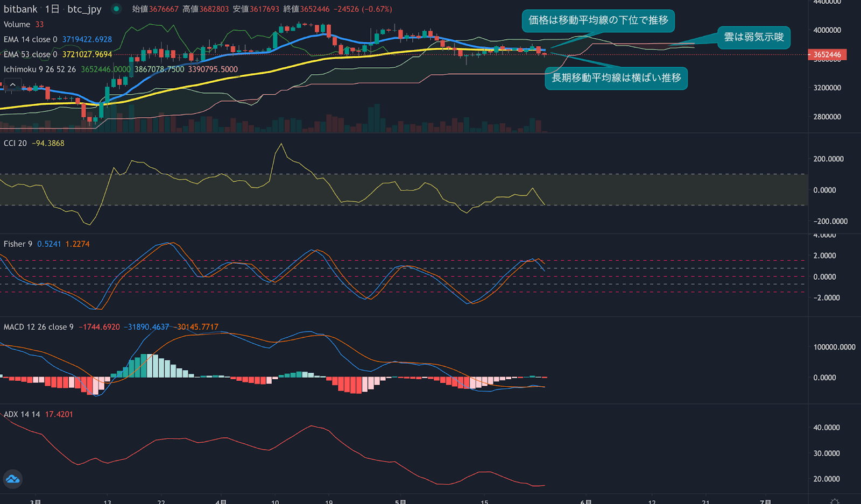Select the 価格は移動平均線の下位で推移 annotation
This screenshot has height=504, width=861.
[x=598, y=20]
